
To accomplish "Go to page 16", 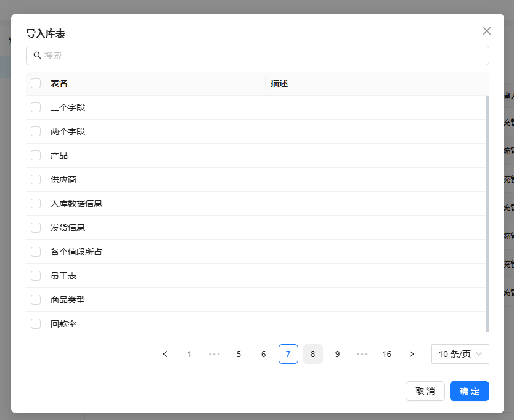I will coord(387,354).
